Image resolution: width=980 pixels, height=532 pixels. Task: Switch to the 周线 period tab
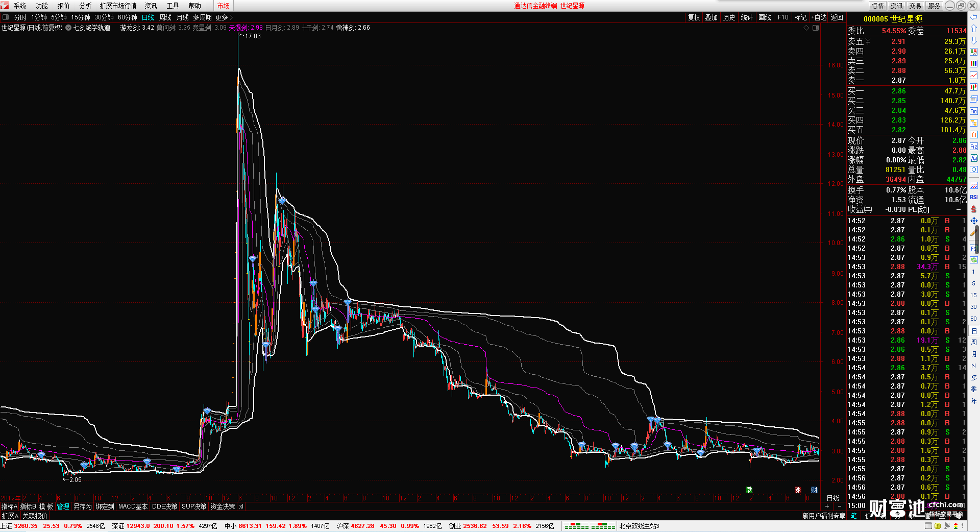click(165, 17)
